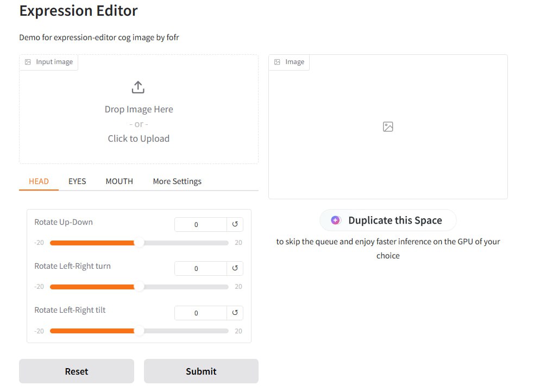Click the Rotate Left-Right tilt slider handle
534x392 pixels.
(x=139, y=331)
